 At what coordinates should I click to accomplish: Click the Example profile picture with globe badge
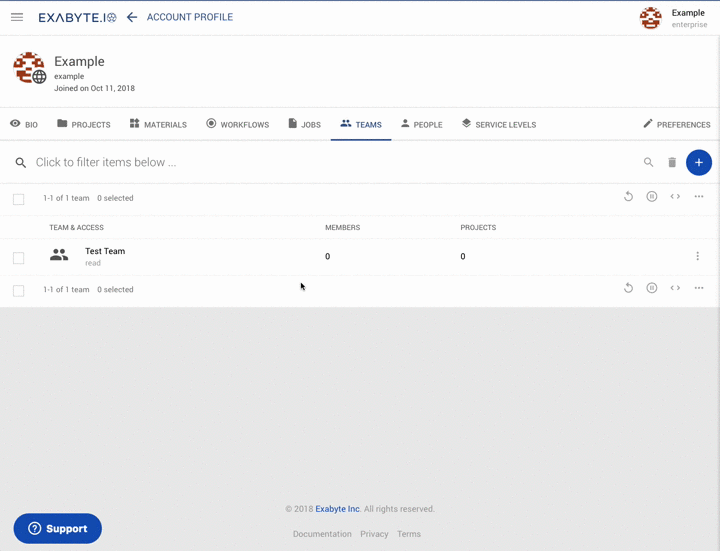pos(29,68)
